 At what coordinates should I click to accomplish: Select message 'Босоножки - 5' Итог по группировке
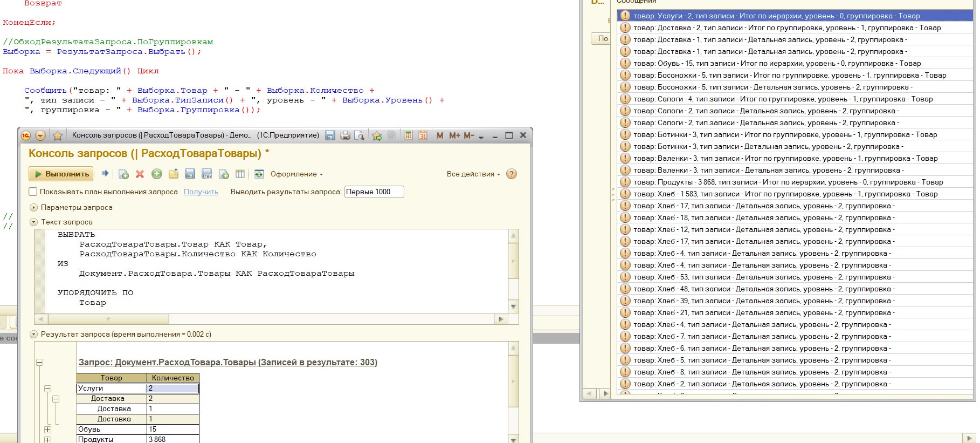tap(795, 75)
